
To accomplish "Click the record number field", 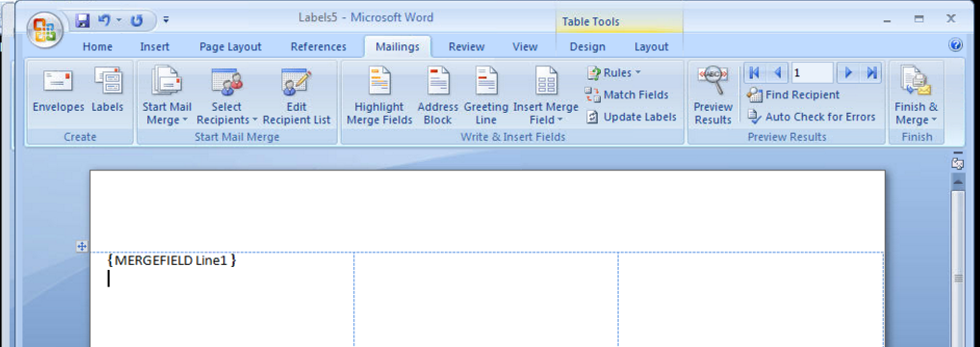I will [x=812, y=72].
